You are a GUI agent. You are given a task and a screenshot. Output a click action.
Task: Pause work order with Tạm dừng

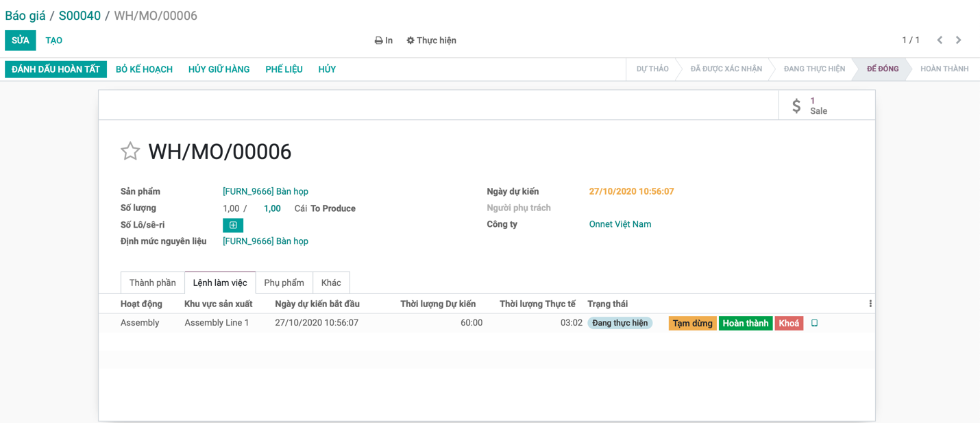[x=692, y=323]
